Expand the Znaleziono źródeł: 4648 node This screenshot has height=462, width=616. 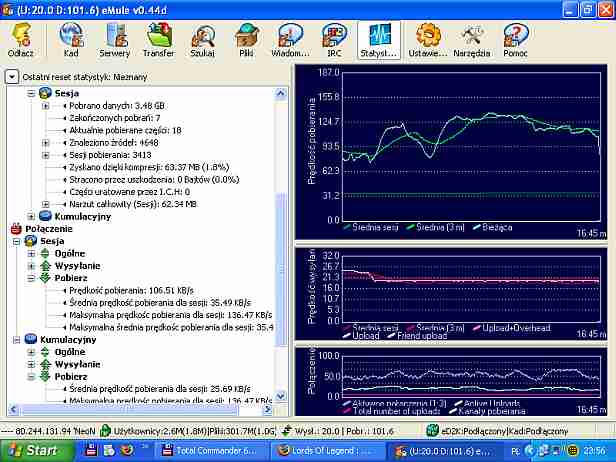click(x=46, y=143)
